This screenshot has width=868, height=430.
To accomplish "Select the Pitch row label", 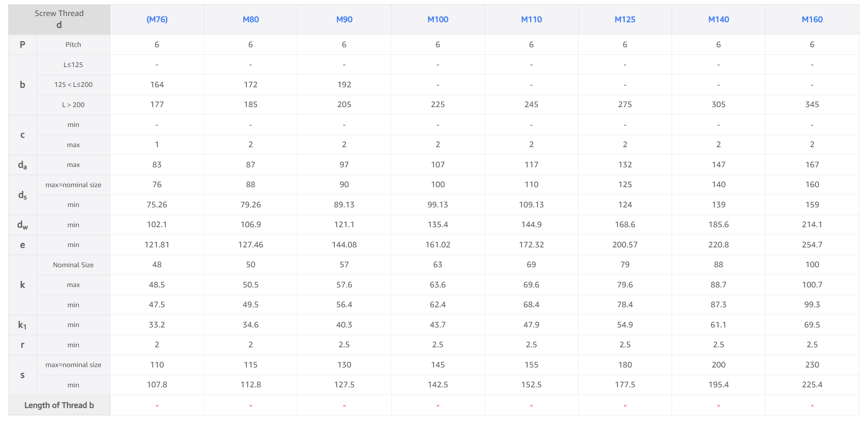I will tap(73, 45).
